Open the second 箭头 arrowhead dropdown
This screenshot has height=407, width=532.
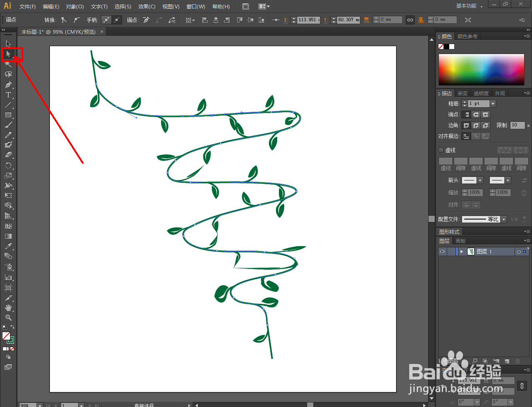[x=508, y=180]
